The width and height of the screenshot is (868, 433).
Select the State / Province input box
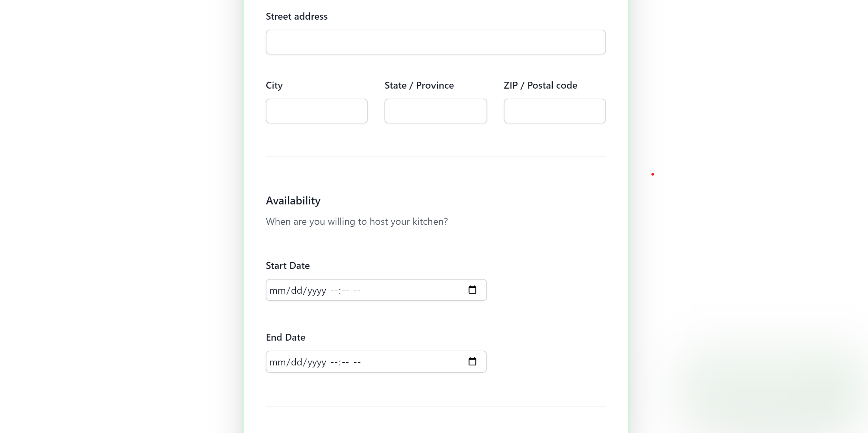click(435, 111)
